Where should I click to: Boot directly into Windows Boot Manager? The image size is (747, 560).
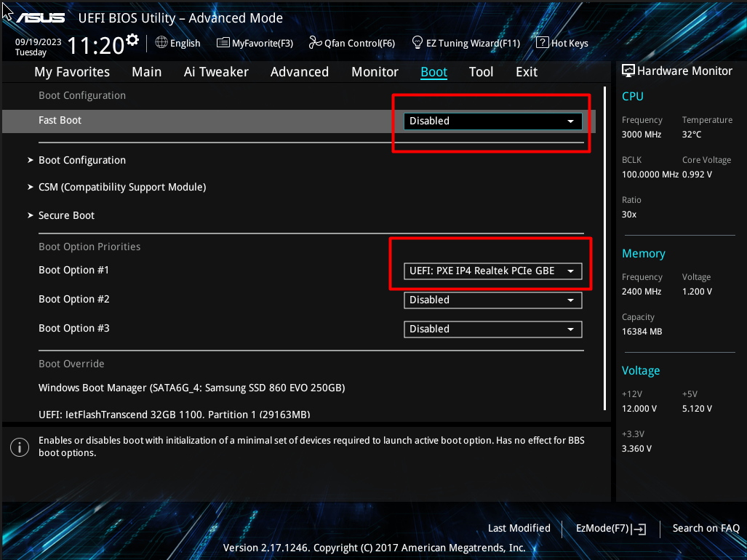191,388
